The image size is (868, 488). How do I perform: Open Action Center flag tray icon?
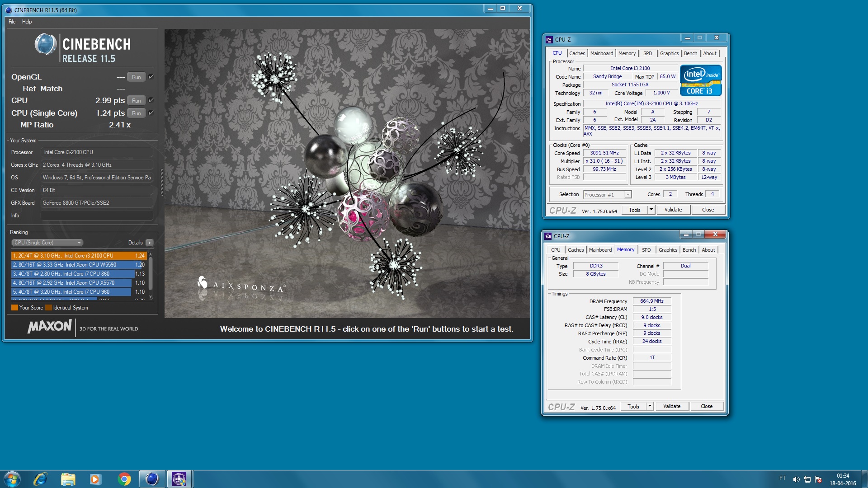point(818,479)
